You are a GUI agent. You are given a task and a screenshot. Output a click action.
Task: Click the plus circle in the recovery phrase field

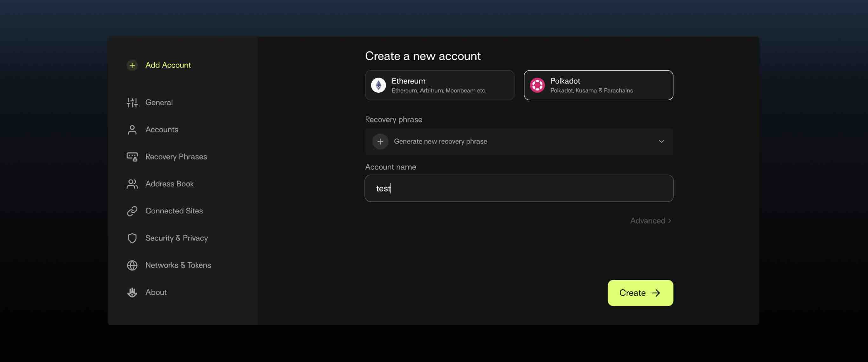pyautogui.click(x=380, y=142)
